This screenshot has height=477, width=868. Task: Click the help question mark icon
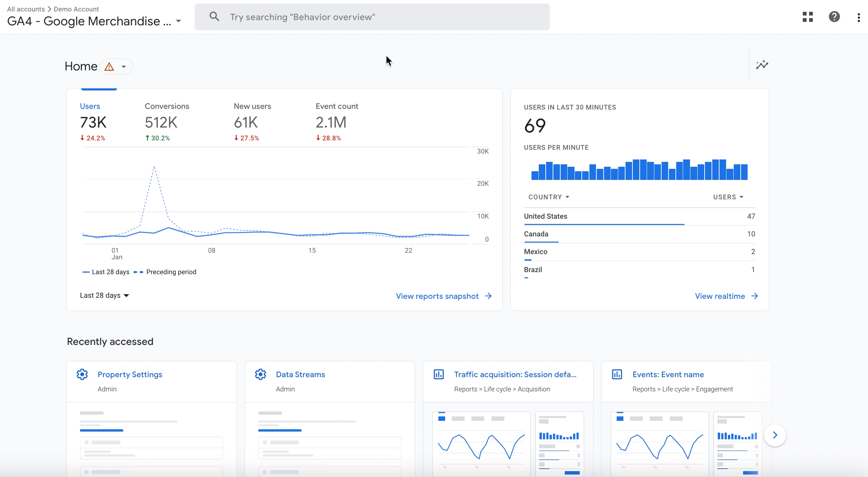coord(835,16)
